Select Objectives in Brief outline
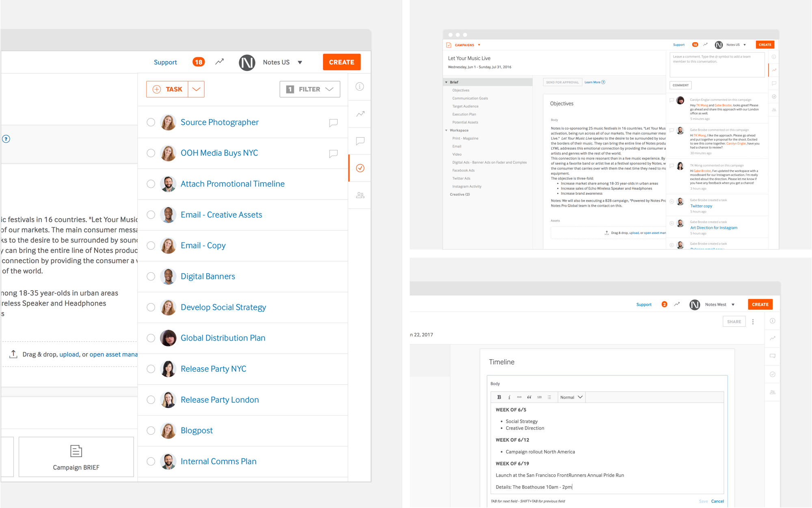This screenshot has height=508, width=812. tap(461, 90)
